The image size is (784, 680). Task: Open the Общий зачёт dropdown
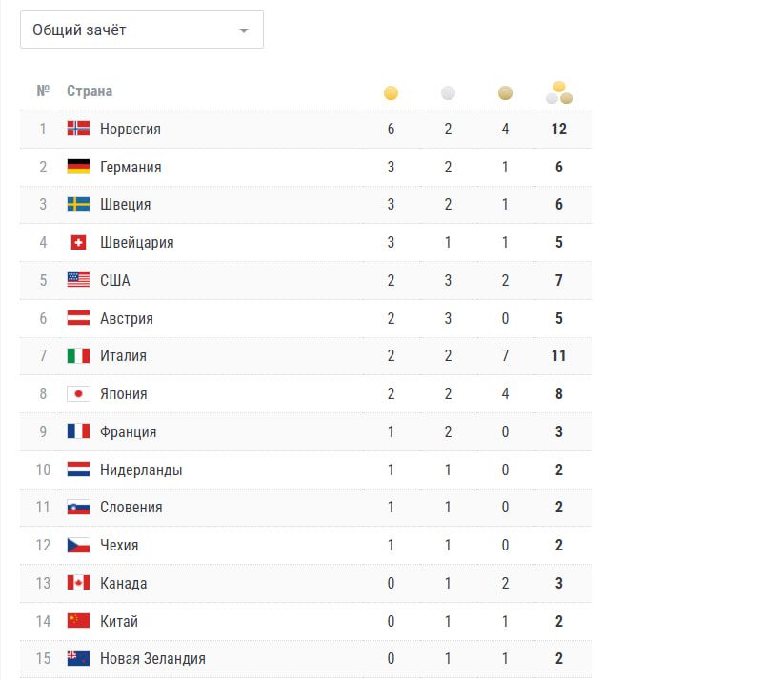(x=141, y=30)
